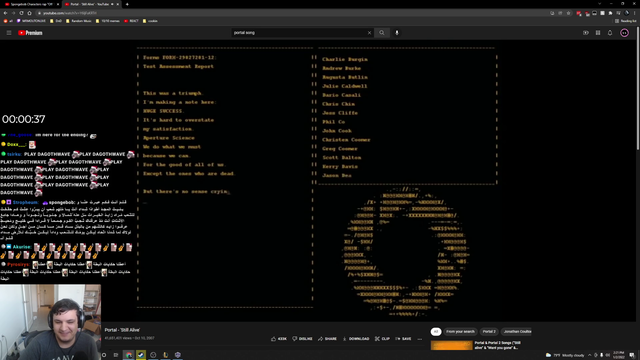Clear the search box with the X
The height and width of the screenshot is (360, 640).
click(x=369, y=33)
